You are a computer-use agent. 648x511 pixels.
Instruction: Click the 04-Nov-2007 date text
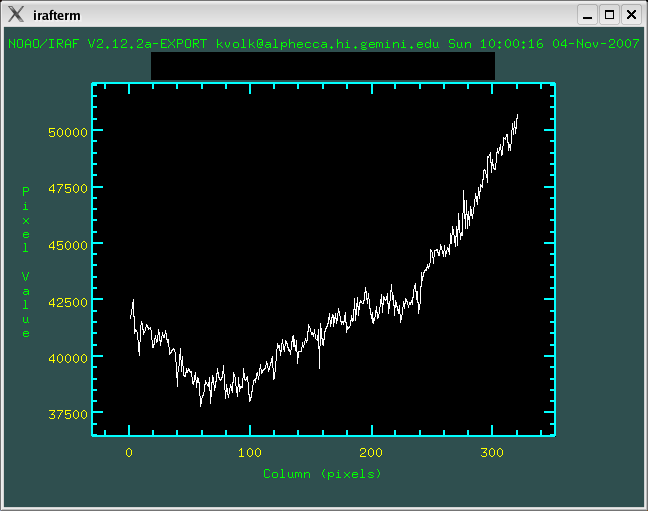tap(596, 44)
